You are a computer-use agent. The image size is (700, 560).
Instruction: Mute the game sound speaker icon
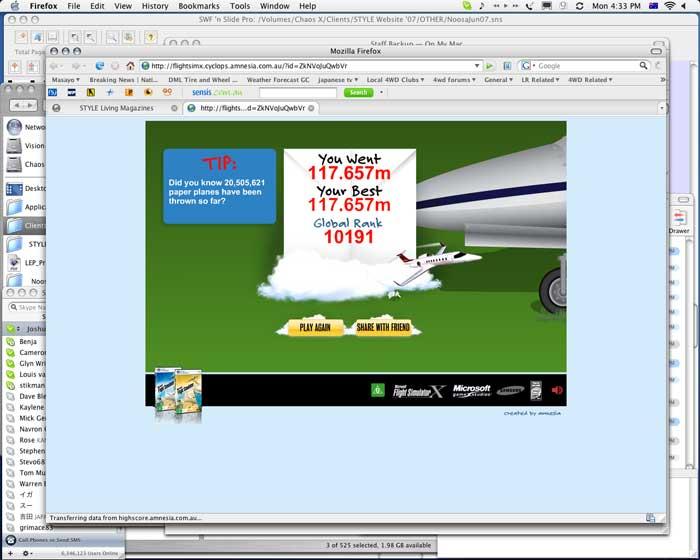pos(557,390)
